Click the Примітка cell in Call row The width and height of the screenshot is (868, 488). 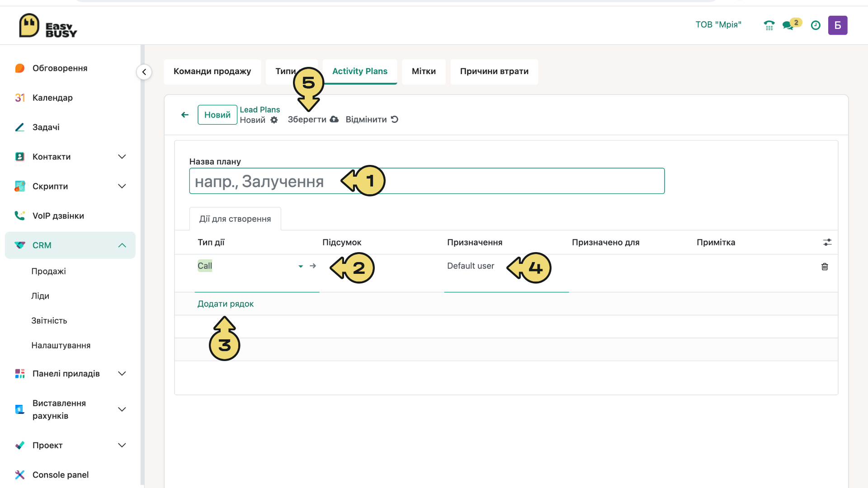755,273
